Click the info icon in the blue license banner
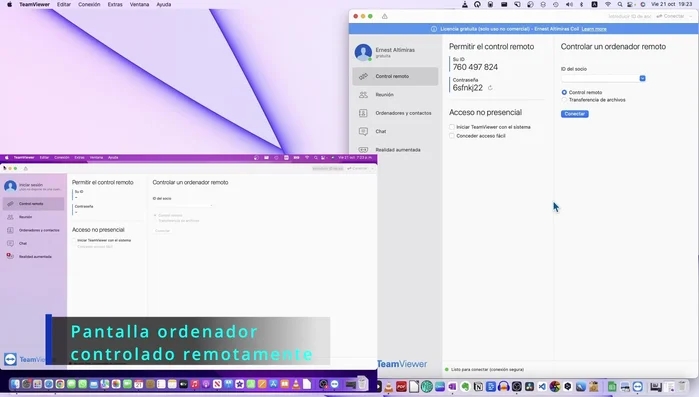 tap(434, 29)
